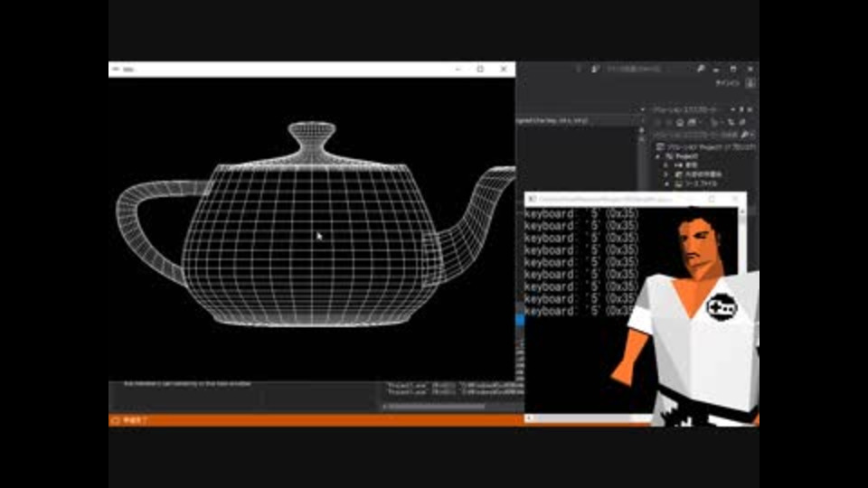Viewport: 868px width, 488px height.
Task: Click the Solution Explorer search magnifier icon
Action: (x=745, y=135)
